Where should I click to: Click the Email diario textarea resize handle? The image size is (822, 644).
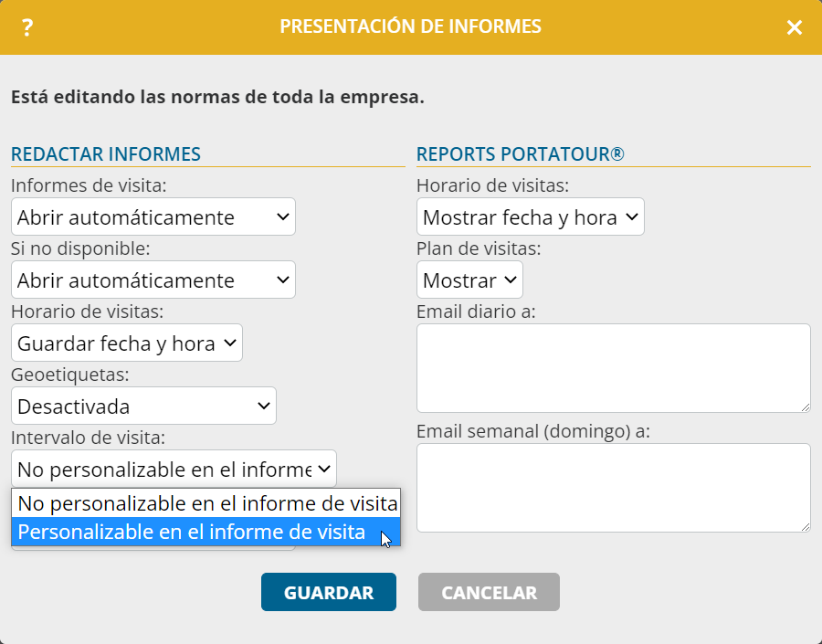[x=806, y=407]
